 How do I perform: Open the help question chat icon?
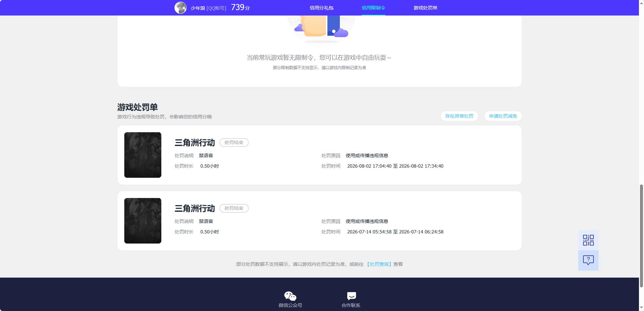pos(588,260)
